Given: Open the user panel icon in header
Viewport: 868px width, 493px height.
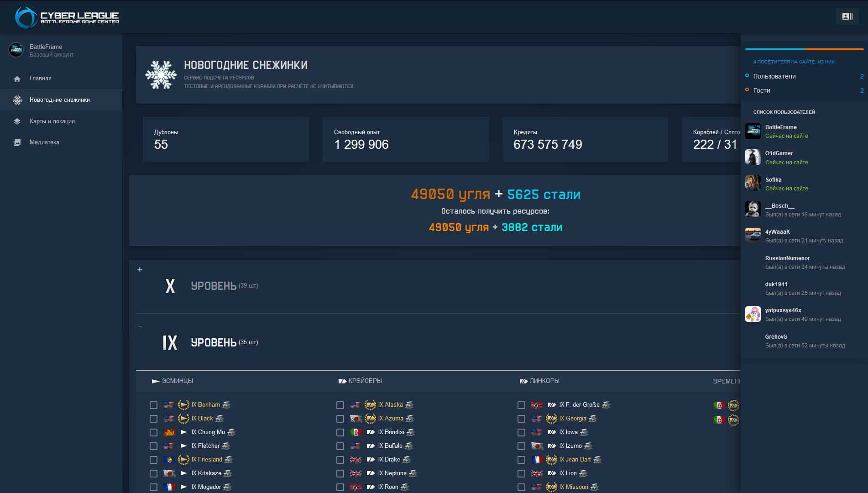Looking at the screenshot, I should (x=847, y=16).
